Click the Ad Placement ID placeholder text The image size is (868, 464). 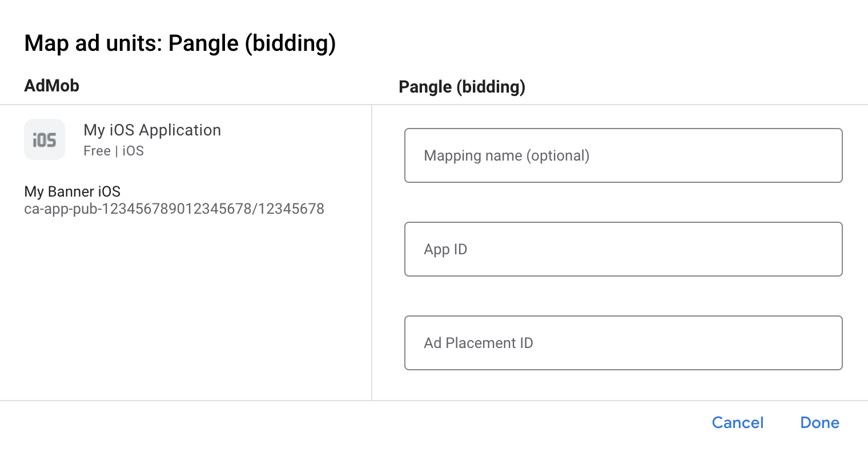tap(479, 343)
